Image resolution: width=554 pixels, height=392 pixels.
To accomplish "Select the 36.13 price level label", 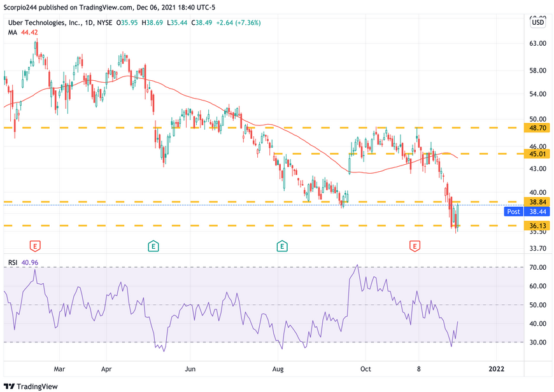I will 537,226.
